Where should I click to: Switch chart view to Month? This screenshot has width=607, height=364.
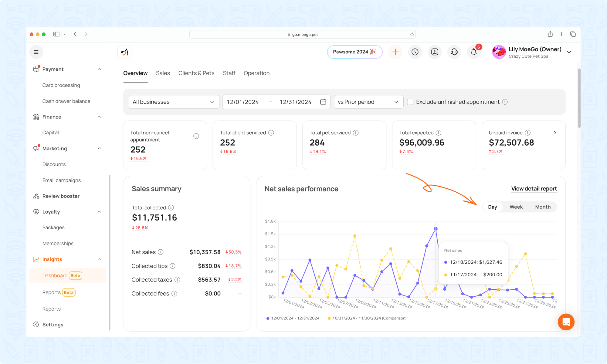543,207
